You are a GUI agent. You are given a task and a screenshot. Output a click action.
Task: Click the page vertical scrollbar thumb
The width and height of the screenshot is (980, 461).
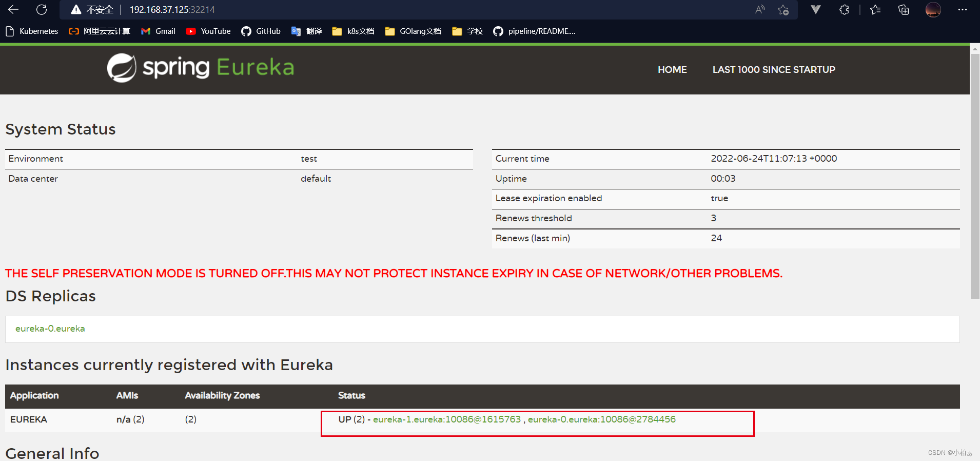(975, 176)
